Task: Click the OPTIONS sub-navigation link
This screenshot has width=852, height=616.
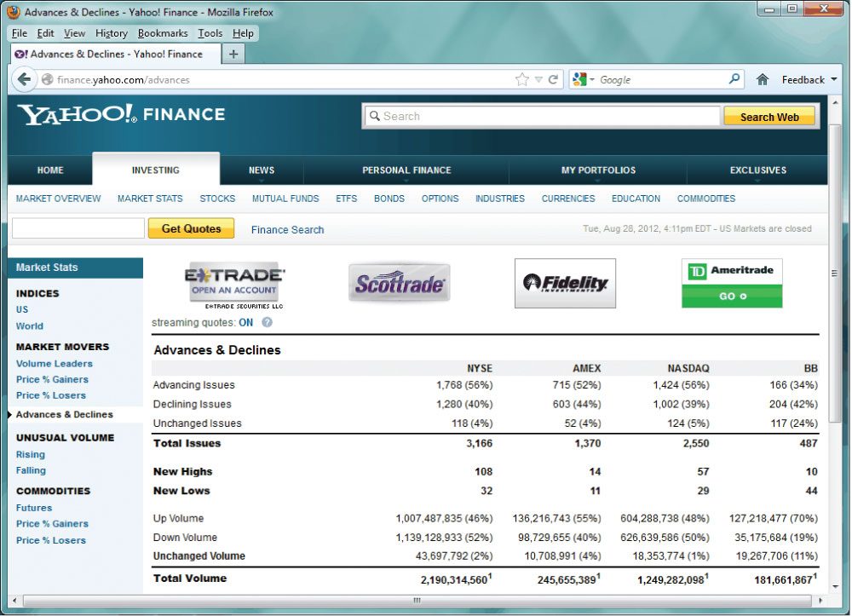Action: click(440, 199)
